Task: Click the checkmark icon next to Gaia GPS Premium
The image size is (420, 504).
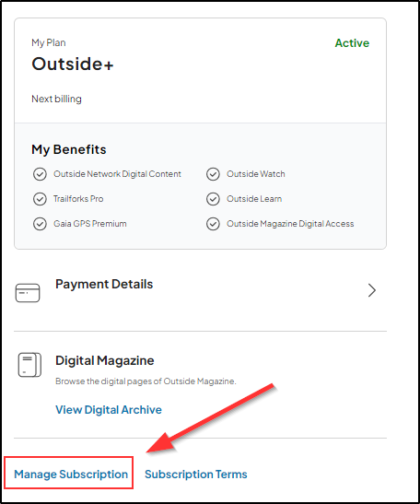Action: point(40,224)
